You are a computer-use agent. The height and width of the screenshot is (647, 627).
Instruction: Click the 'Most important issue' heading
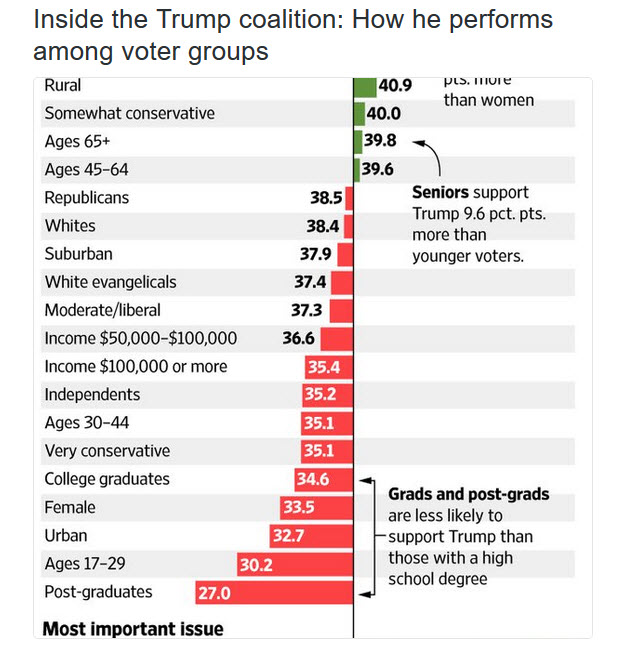pyautogui.click(x=133, y=629)
